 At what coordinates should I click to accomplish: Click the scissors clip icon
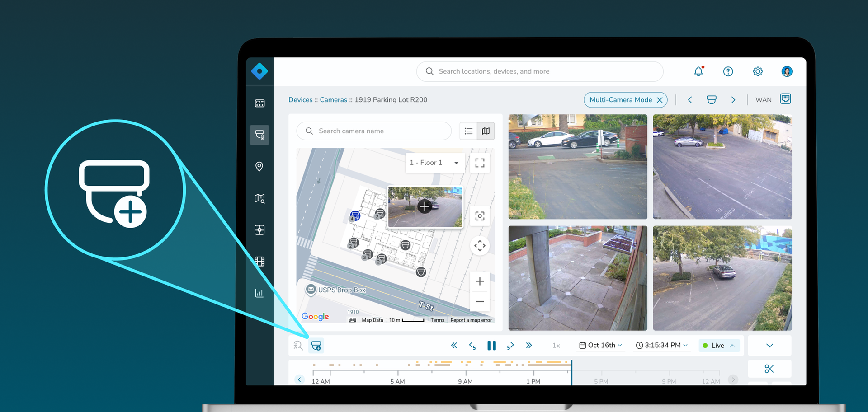coord(769,369)
